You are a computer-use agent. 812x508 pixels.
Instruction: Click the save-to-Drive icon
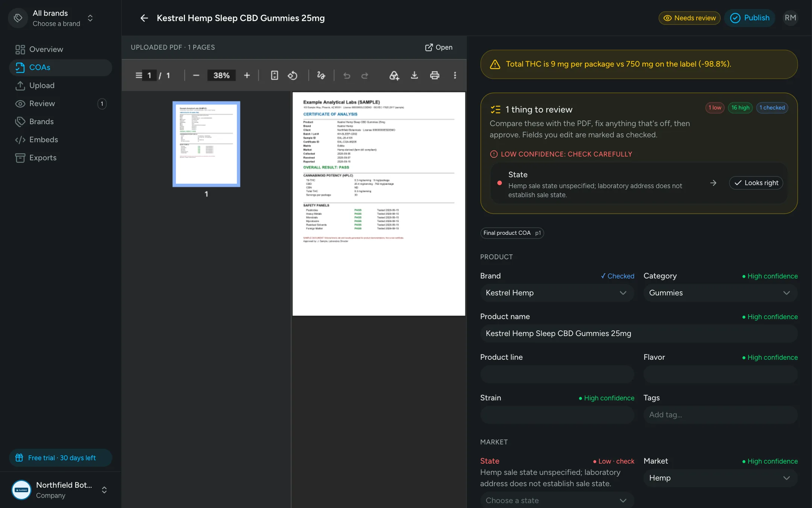[394, 75]
